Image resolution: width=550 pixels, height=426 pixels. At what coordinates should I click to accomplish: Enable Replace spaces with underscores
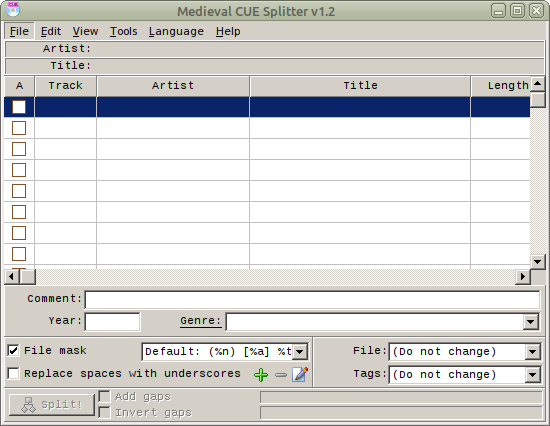[13, 373]
